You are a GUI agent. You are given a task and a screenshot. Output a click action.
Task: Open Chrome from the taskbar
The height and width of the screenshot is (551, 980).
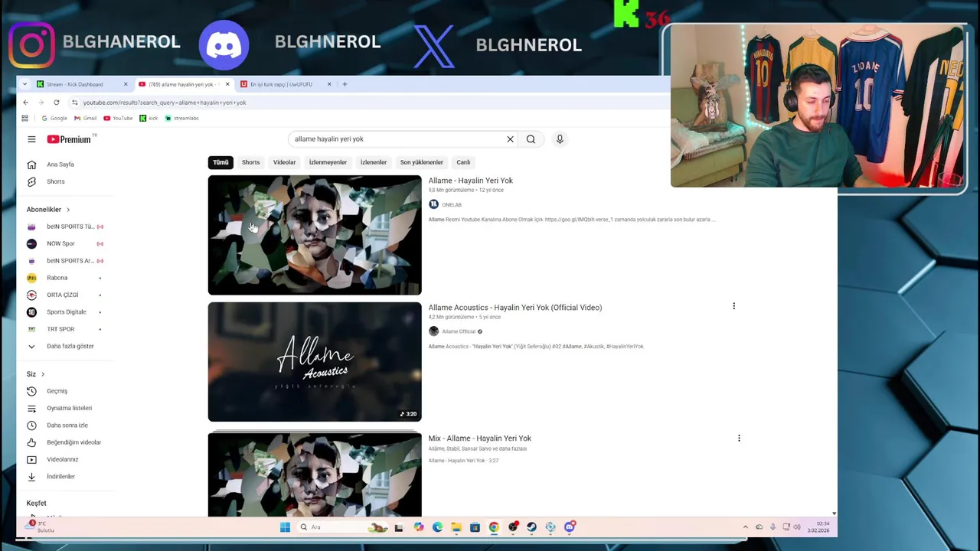pos(494,527)
